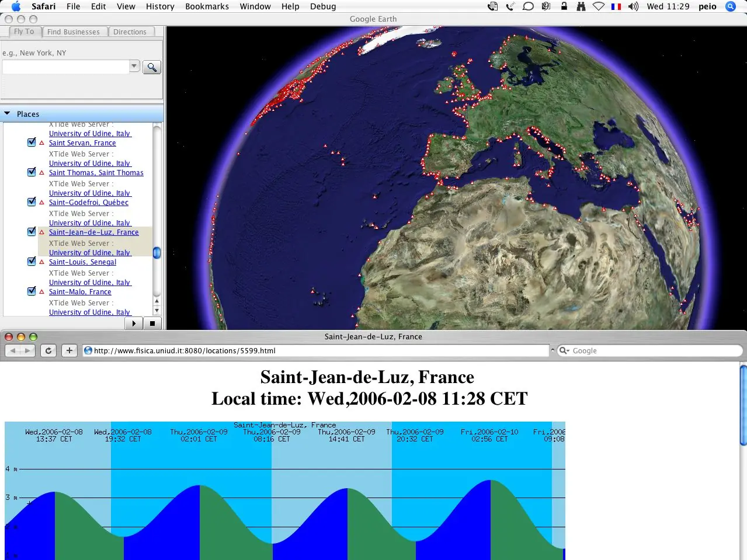Click the red triangle placemark beside Saint-Jean-de-Luz

pos(41,232)
